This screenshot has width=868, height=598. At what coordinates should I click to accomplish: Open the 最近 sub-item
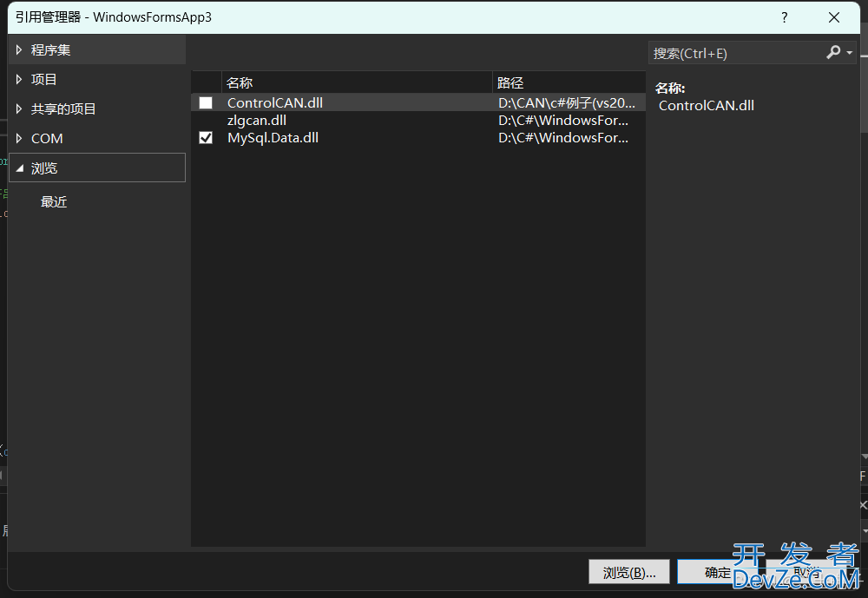pyautogui.click(x=54, y=202)
